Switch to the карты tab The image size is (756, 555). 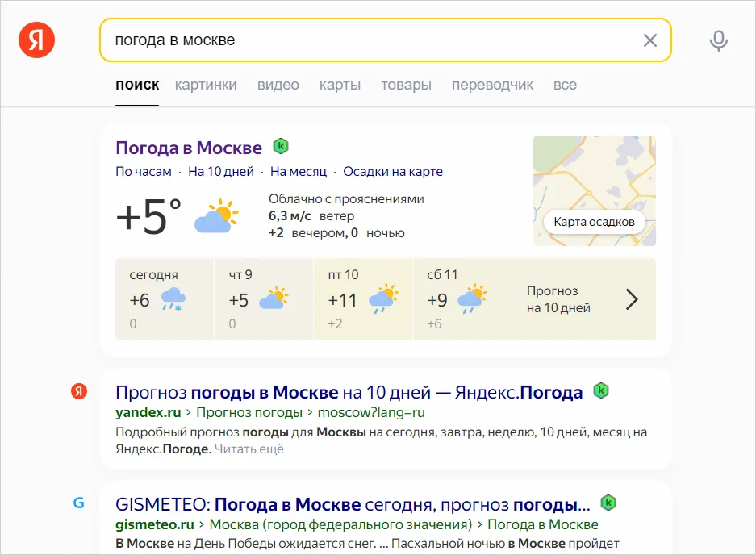(x=340, y=85)
